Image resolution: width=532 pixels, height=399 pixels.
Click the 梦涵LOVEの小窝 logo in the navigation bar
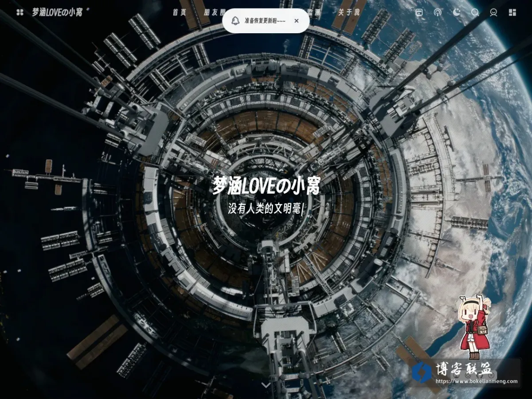pos(57,12)
